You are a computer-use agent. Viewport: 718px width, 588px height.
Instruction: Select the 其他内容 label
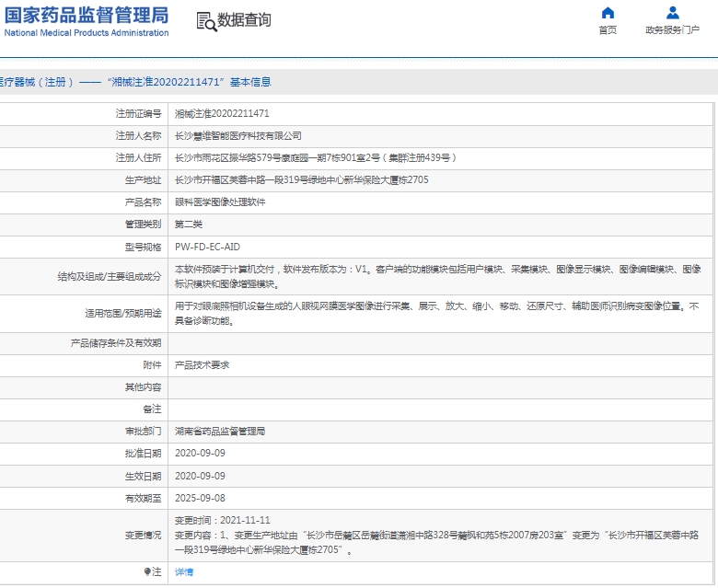(143, 387)
